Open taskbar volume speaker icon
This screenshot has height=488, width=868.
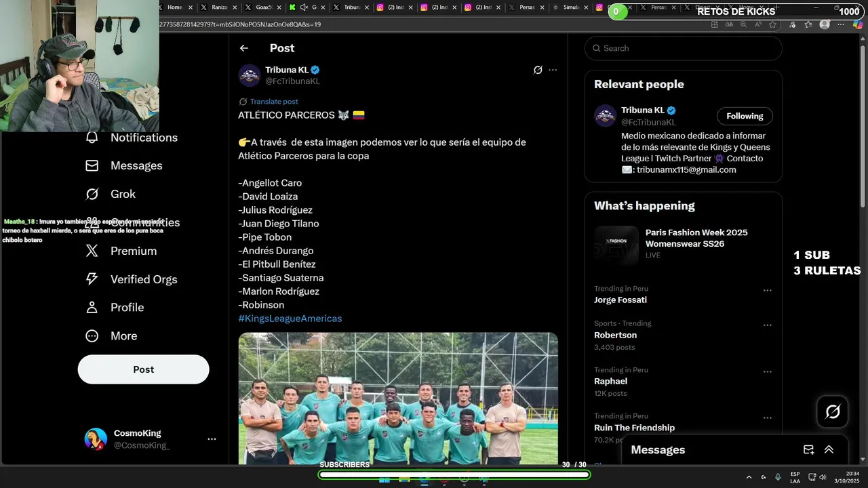823,477
